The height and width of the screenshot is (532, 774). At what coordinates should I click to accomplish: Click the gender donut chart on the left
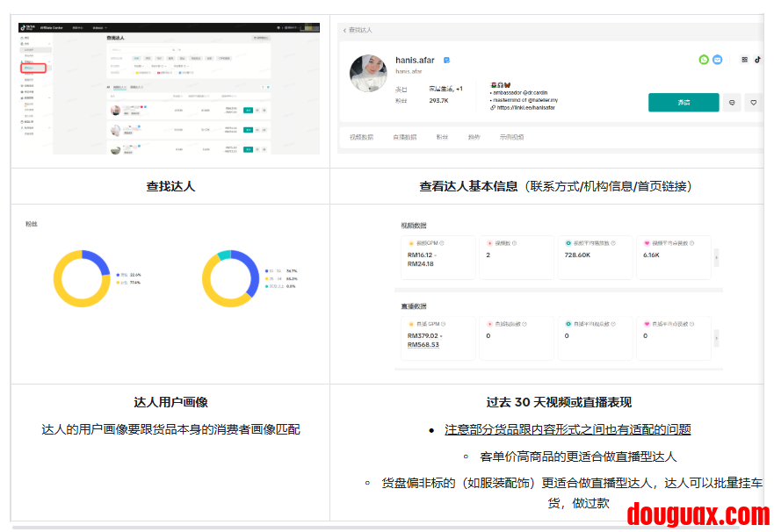tap(81, 278)
